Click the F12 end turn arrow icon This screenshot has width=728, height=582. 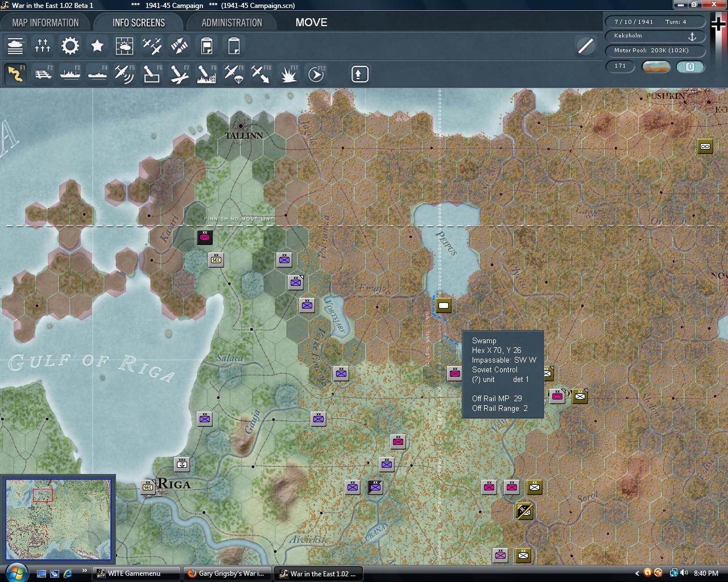click(316, 74)
